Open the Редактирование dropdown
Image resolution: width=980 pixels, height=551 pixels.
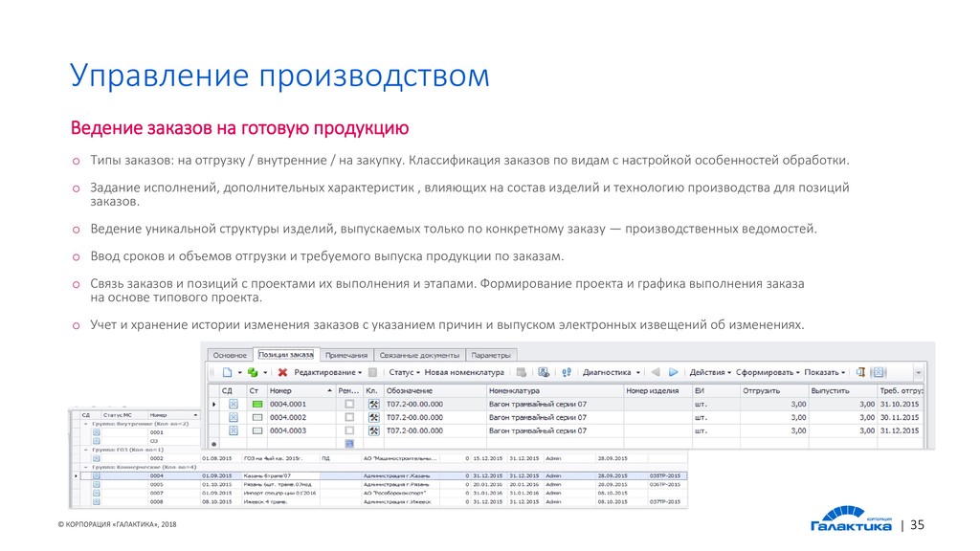[327, 372]
